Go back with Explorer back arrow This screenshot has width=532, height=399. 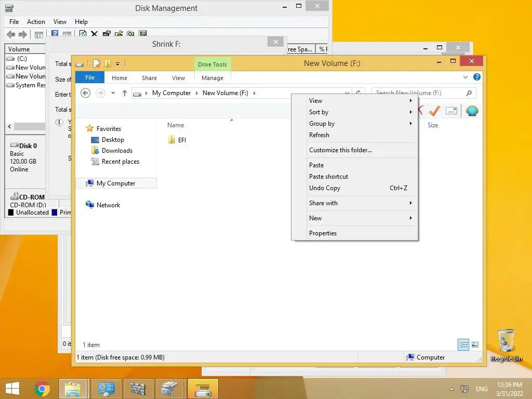pyautogui.click(x=86, y=93)
